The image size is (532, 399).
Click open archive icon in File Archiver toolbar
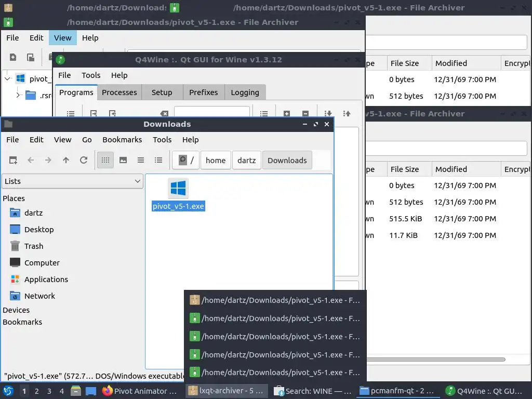pos(31,57)
